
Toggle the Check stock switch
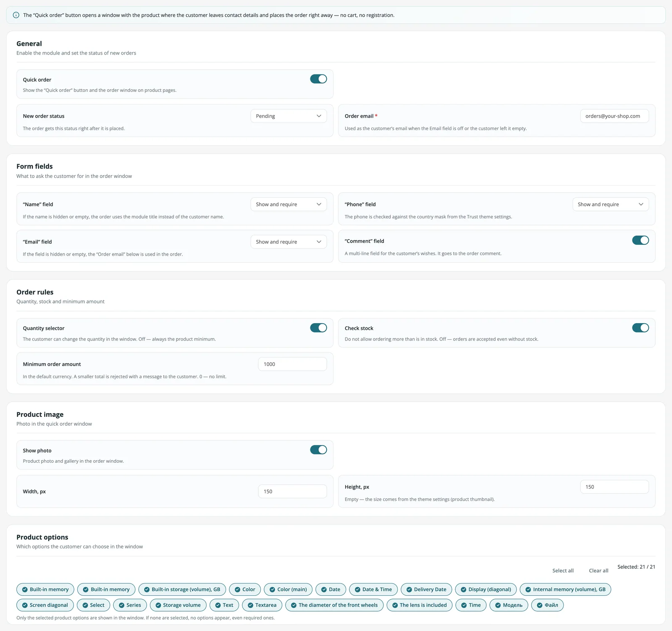[640, 328]
